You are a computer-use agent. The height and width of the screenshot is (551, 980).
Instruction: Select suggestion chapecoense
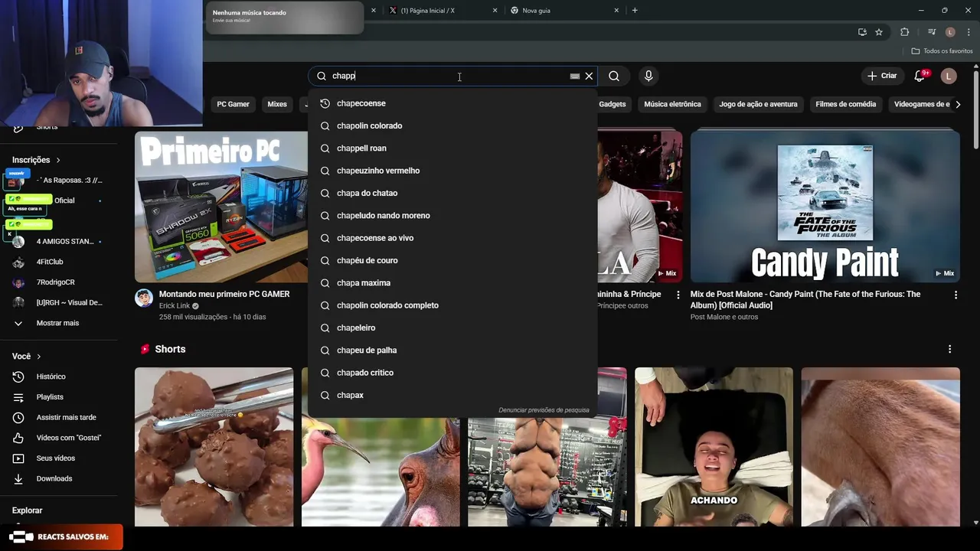coord(452,103)
